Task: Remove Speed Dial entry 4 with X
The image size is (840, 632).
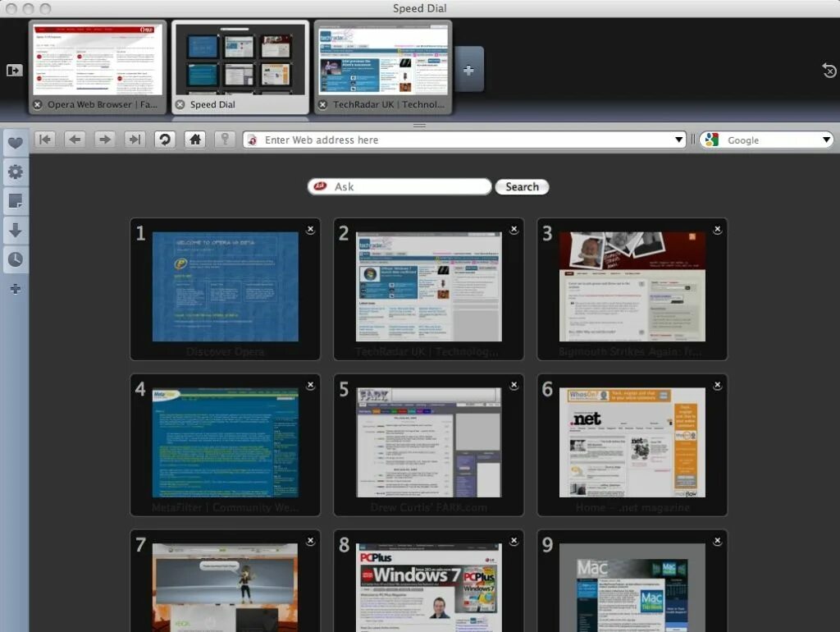Action: pyautogui.click(x=310, y=386)
